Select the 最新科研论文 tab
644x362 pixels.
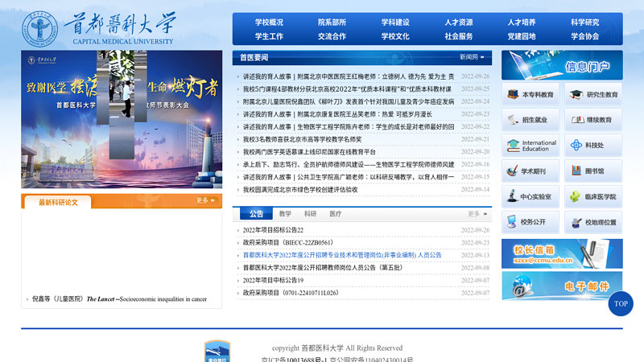point(58,203)
